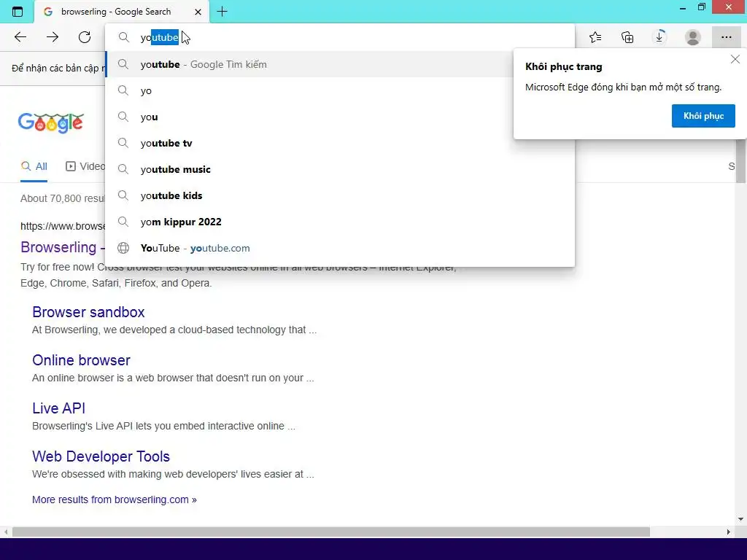Click the horizontal scrollbar left arrow
This screenshot has height=560, width=747.
tap(6, 532)
